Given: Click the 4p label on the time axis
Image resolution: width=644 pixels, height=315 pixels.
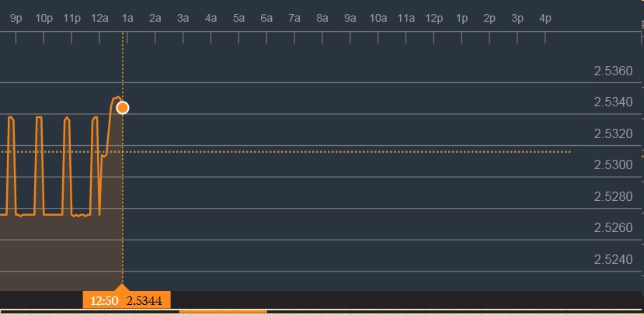Looking at the screenshot, I should (x=545, y=17).
